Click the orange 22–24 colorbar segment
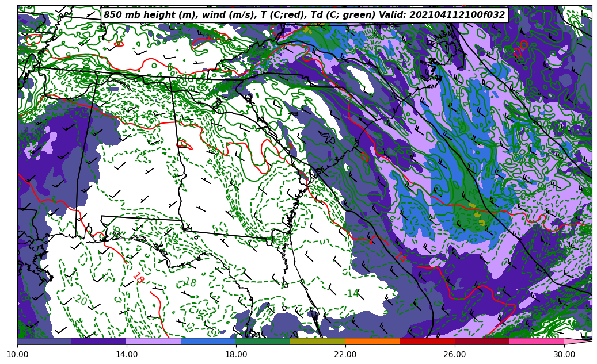Screen dimensions: 597x364 [372, 341]
